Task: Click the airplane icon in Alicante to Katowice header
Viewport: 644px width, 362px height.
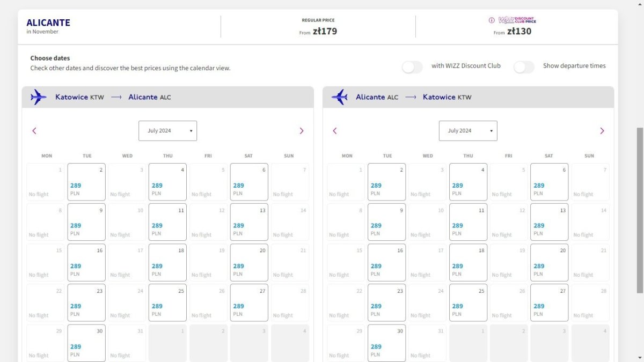Action: click(x=339, y=97)
